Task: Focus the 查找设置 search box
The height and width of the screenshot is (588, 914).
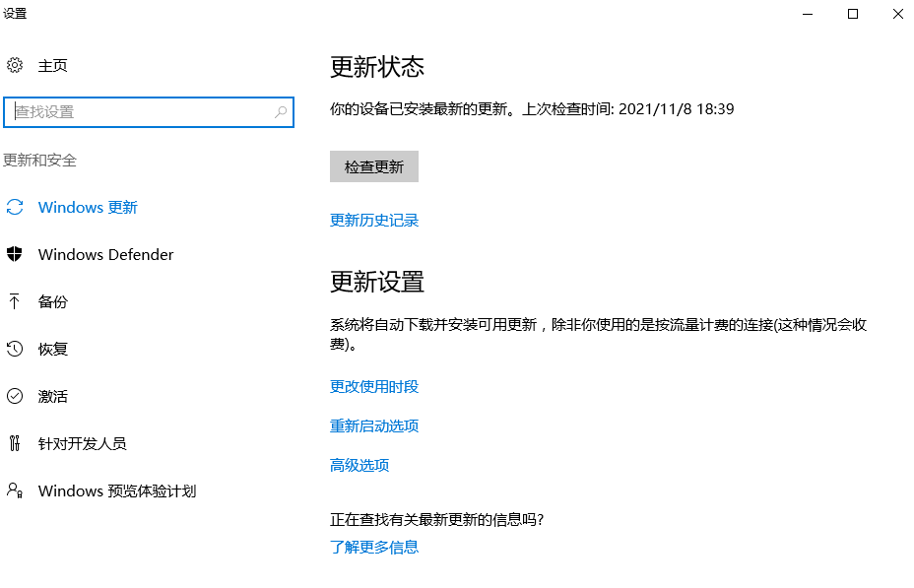Action: pyautogui.click(x=149, y=112)
